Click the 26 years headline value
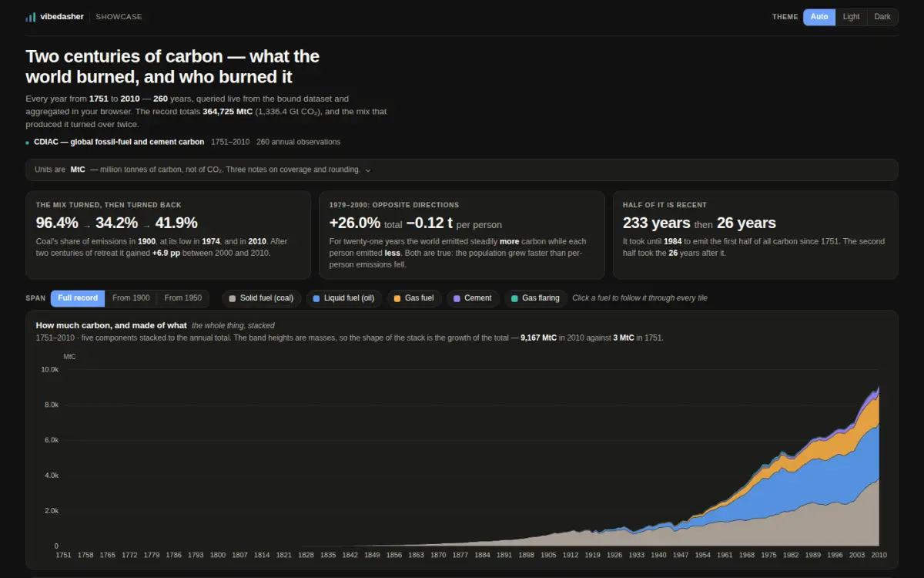This screenshot has height=578, width=924. coord(746,223)
